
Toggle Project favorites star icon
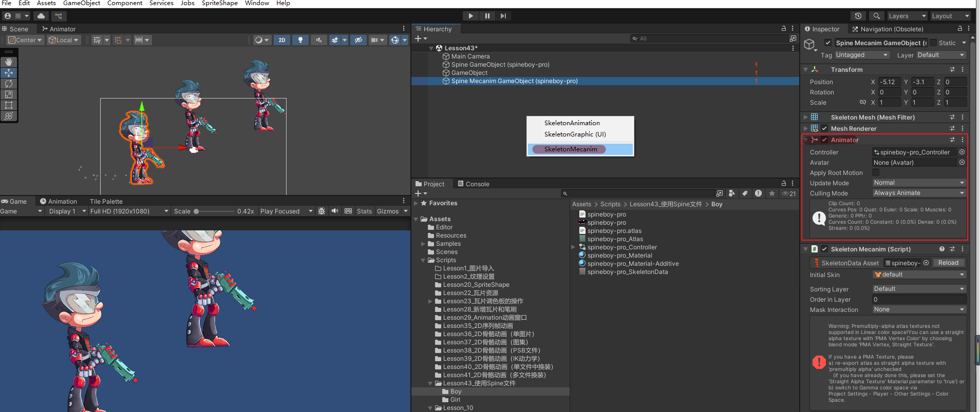point(772,193)
